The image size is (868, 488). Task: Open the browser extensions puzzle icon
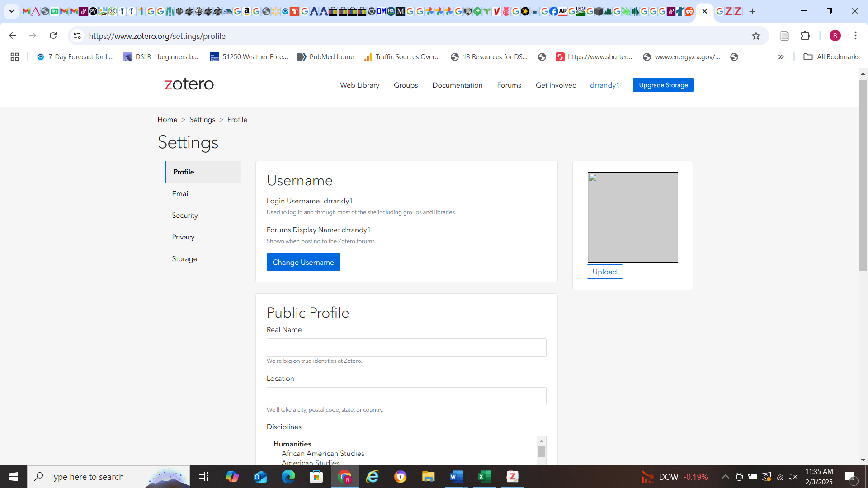[x=805, y=36]
